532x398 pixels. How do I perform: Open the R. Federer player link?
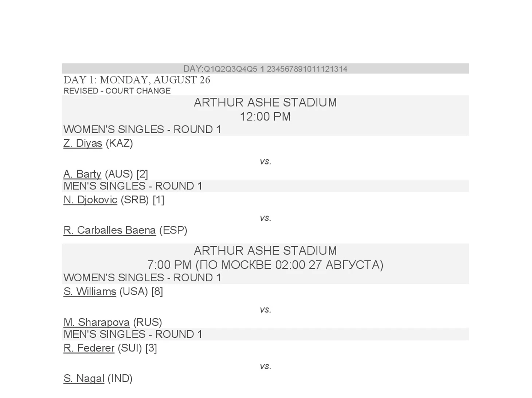coord(89,348)
